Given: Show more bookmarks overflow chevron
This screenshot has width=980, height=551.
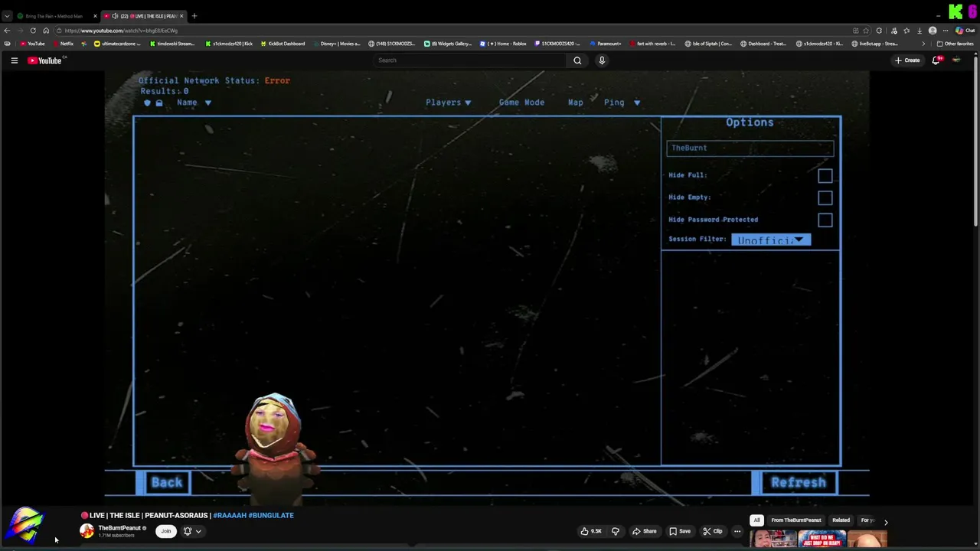Looking at the screenshot, I should [x=923, y=44].
